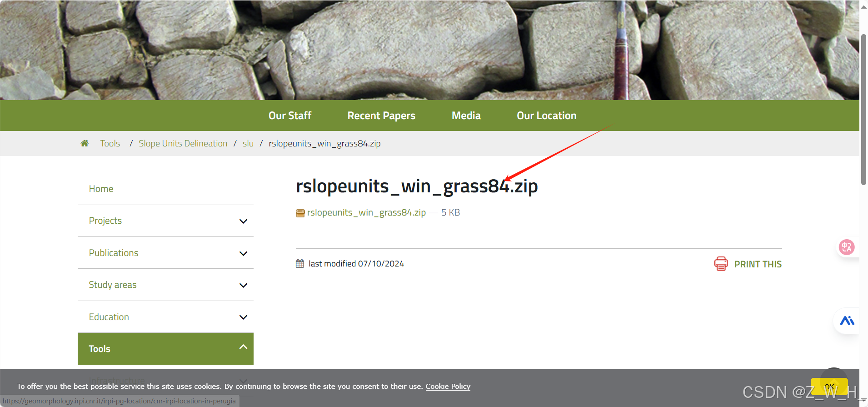Open the pink translate floating icon
The image size is (868, 407).
click(x=847, y=247)
